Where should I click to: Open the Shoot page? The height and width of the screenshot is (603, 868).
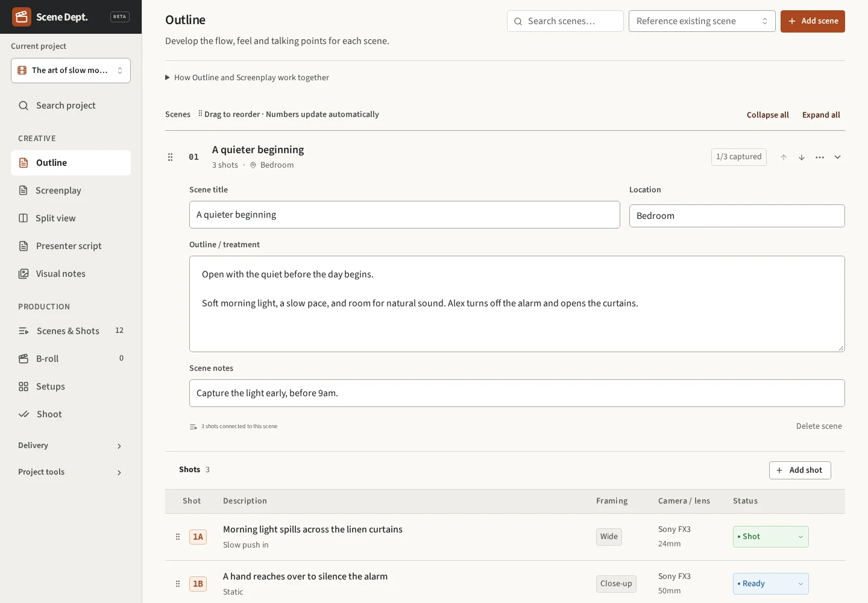pyautogui.click(x=71, y=414)
